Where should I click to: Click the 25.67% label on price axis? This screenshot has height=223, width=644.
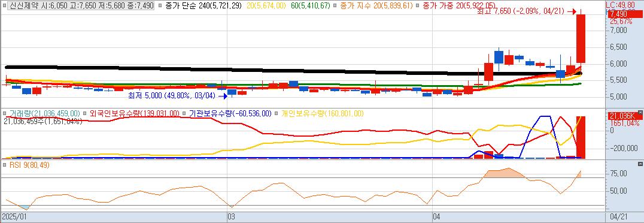click(621, 21)
